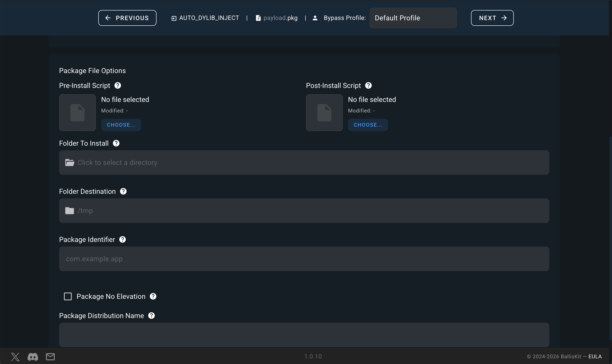612x364 pixels.
Task: Click Package Distribution Name help icon
Action: tap(151, 316)
